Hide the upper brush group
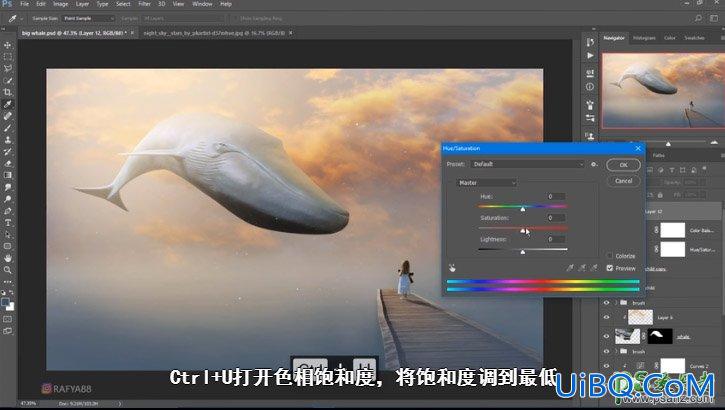The width and height of the screenshot is (725, 410). pyautogui.click(x=606, y=303)
